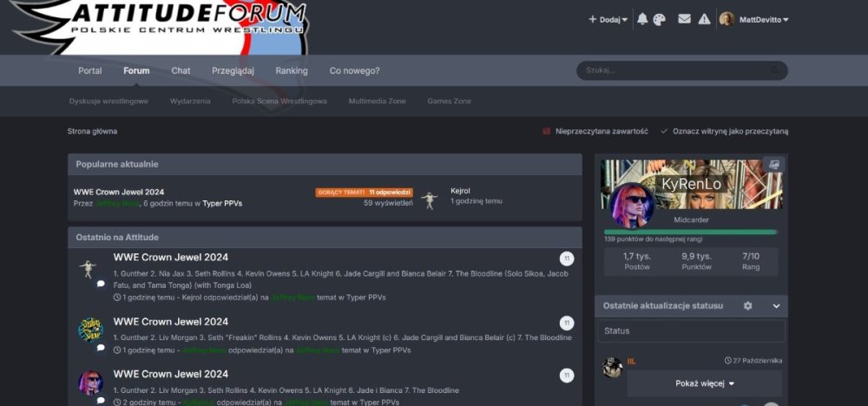868x406 pixels.
Task: Expand 'Pokaż więcej' in status feed
Action: point(704,383)
